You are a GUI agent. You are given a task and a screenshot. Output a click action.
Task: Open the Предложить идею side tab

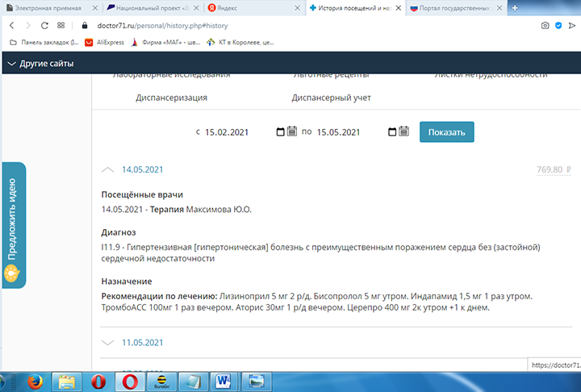pos(13,224)
